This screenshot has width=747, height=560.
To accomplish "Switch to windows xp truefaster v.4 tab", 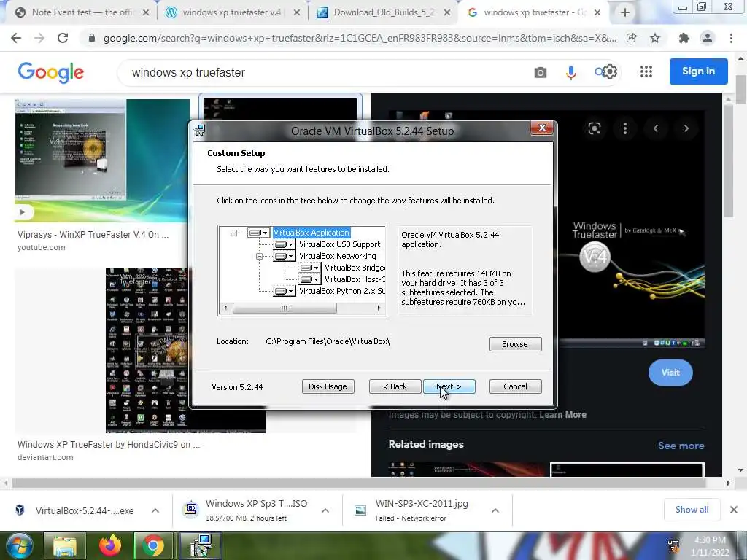I will 232,12.
